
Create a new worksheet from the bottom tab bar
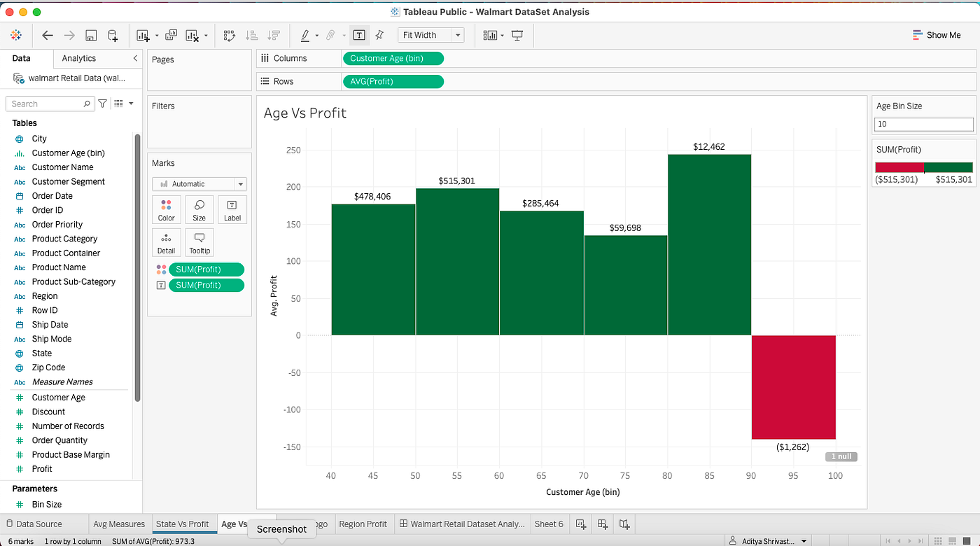(x=580, y=524)
